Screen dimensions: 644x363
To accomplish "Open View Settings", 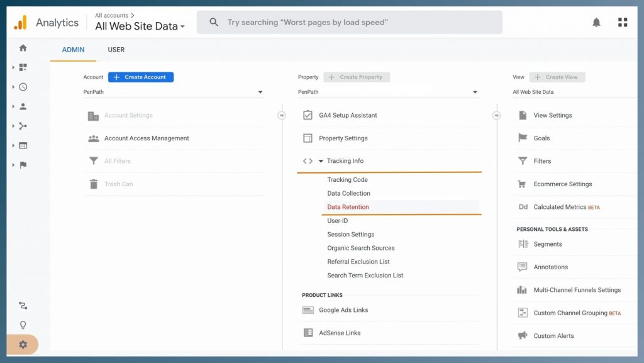I will [553, 115].
